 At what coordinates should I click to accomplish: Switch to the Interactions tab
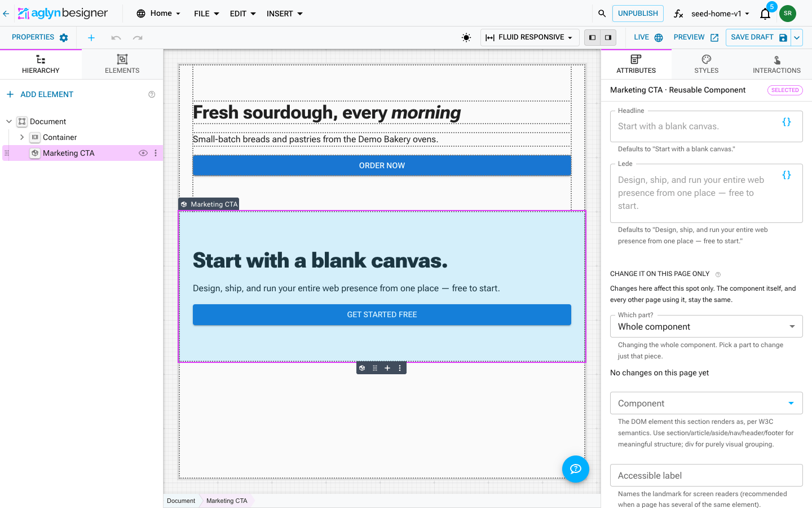click(776, 64)
